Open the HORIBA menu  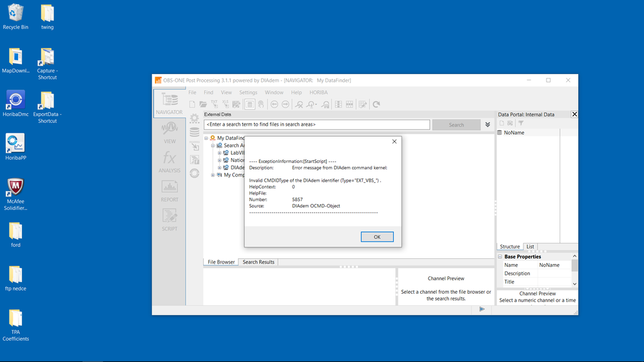click(318, 92)
